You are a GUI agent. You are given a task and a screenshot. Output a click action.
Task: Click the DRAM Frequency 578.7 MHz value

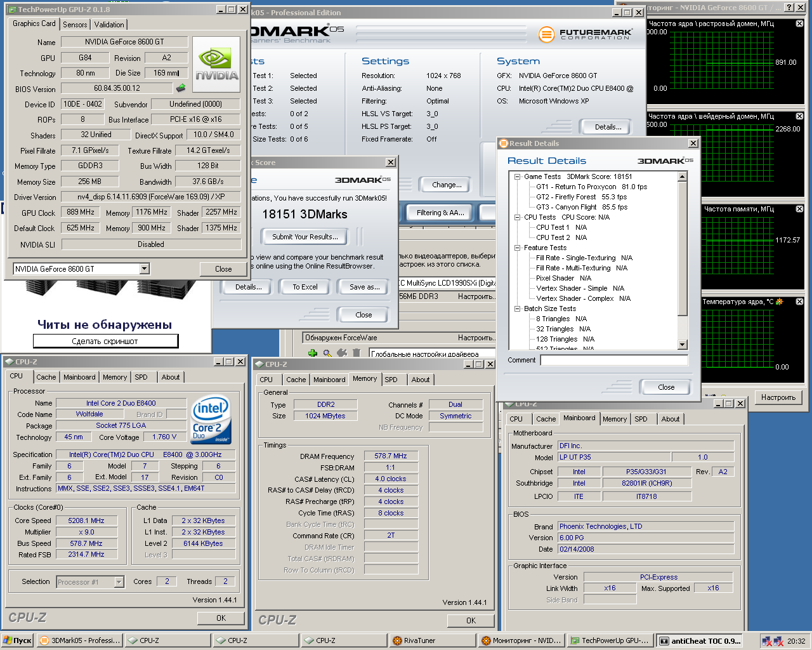click(391, 456)
